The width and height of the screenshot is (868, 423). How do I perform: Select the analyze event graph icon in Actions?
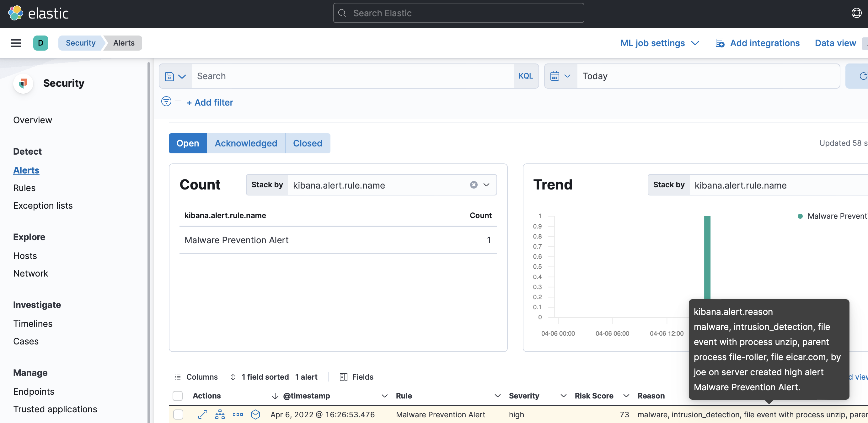point(220,415)
